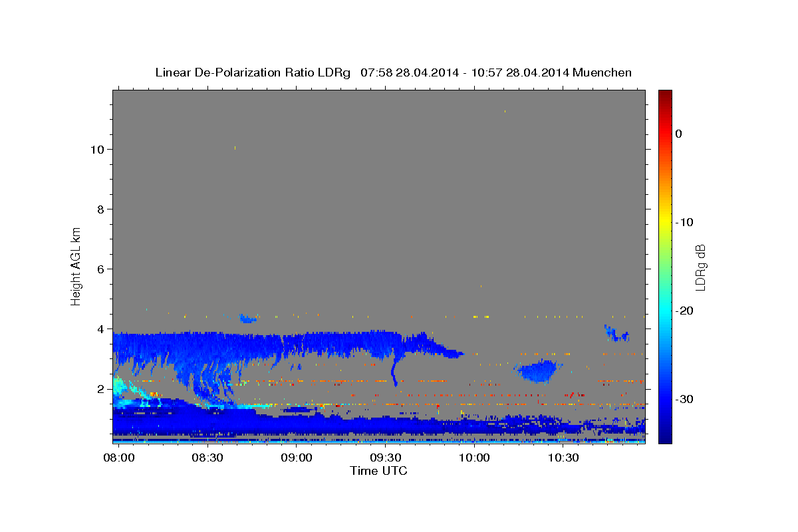Click the colorbar value label "-10"
798x532 pixels.
click(x=684, y=222)
